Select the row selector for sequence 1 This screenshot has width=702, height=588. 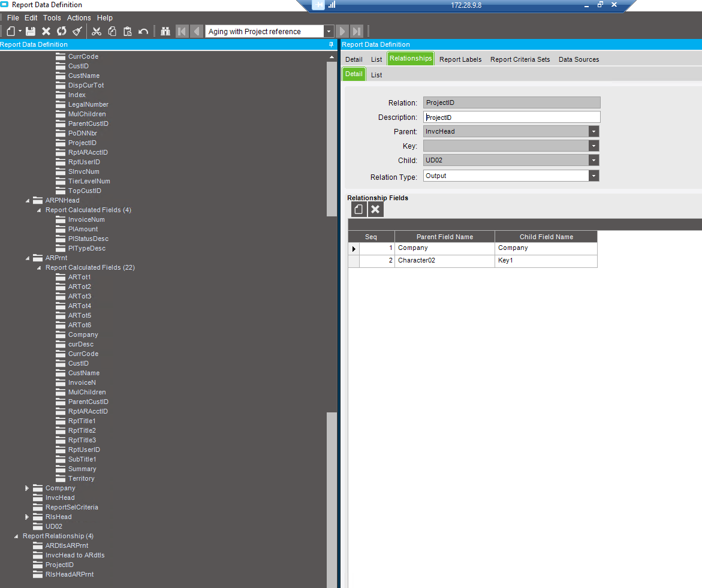[354, 248]
